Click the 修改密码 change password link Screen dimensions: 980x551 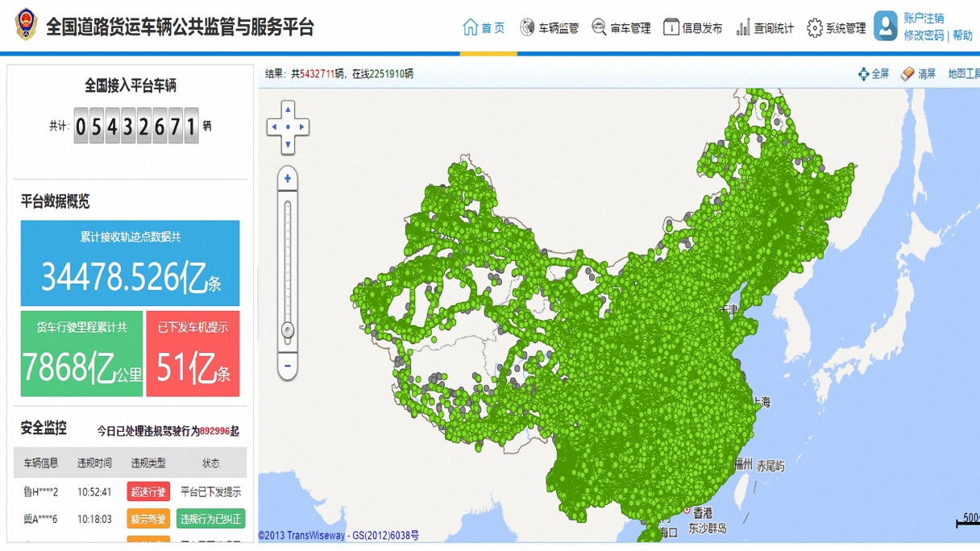pyautogui.click(x=924, y=35)
